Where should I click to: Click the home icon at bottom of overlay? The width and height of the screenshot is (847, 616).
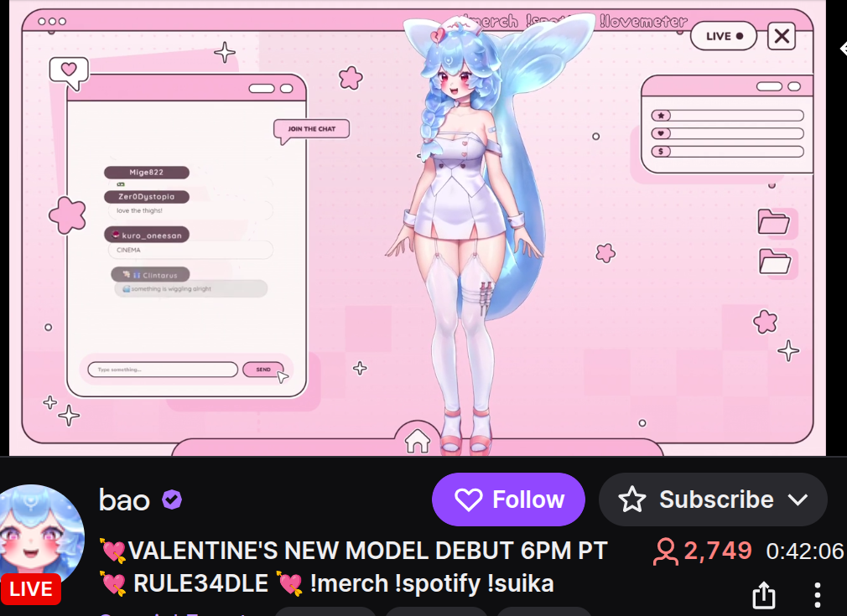coord(418,441)
